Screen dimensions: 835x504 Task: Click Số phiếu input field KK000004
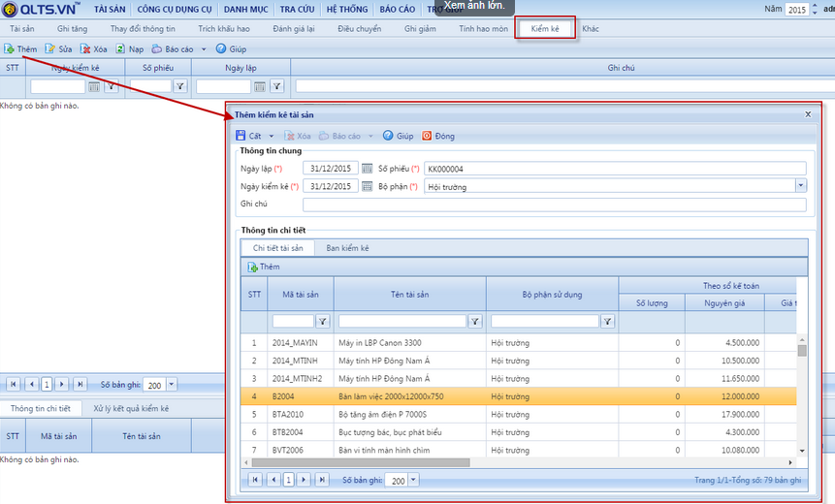tap(615, 169)
